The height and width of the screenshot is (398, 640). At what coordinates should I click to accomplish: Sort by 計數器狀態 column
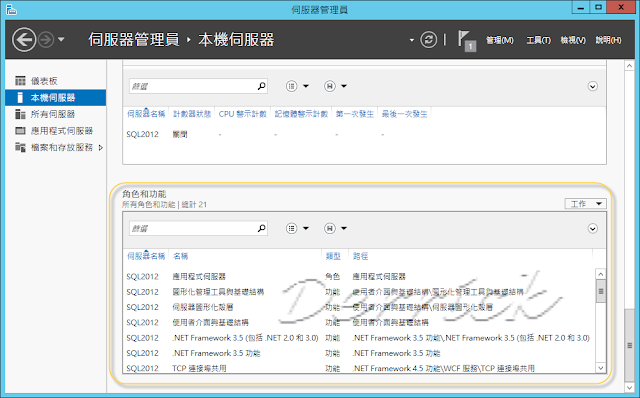(192, 114)
